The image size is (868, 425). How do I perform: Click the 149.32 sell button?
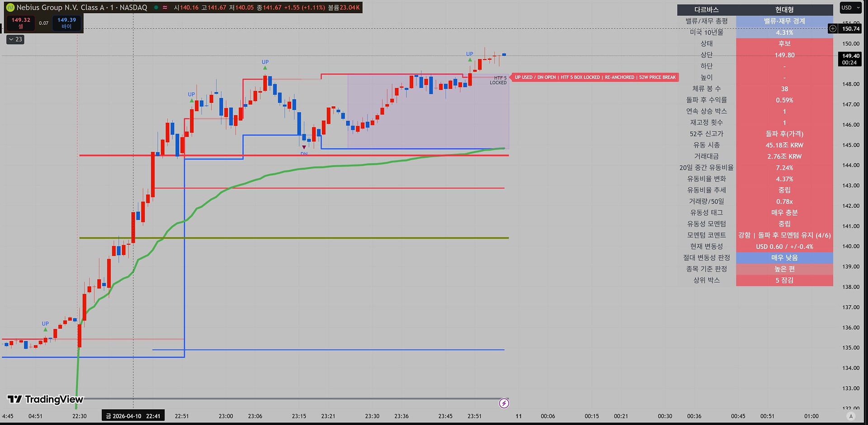[x=21, y=23]
